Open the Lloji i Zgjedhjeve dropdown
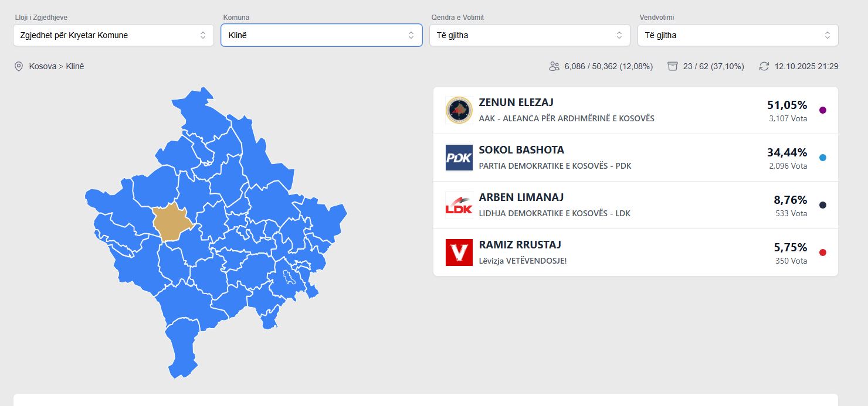This screenshot has width=868, height=406. pyautogui.click(x=113, y=35)
